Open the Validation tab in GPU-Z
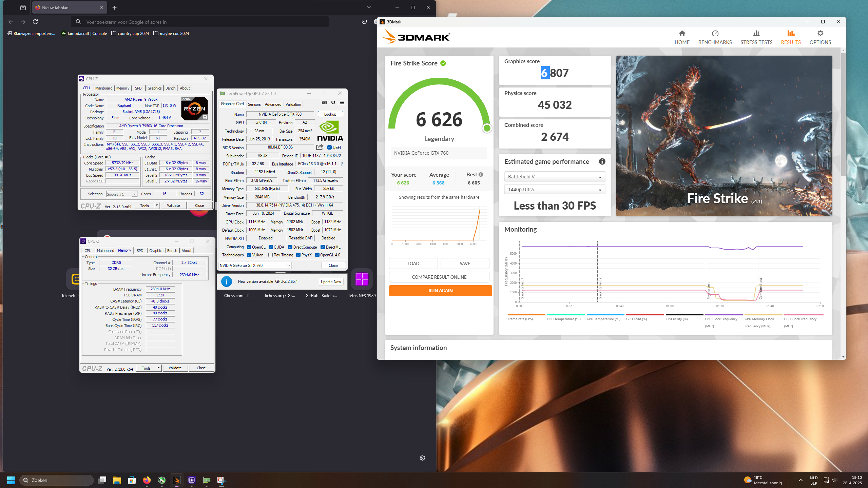Image resolution: width=868 pixels, height=488 pixels. click(293, 104)
